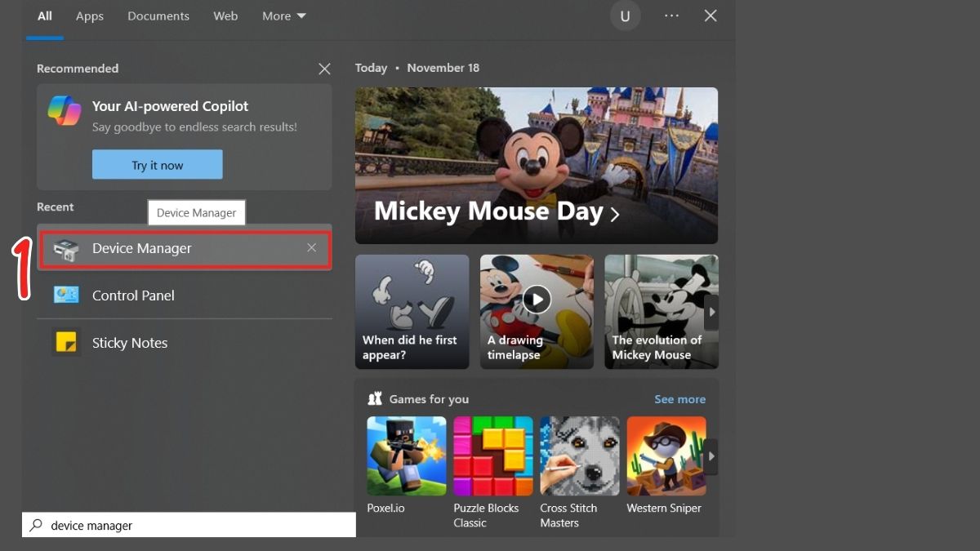This screenshot has height=551, width=980.
Task: Click the device manager search box
Action: (196, 526)
